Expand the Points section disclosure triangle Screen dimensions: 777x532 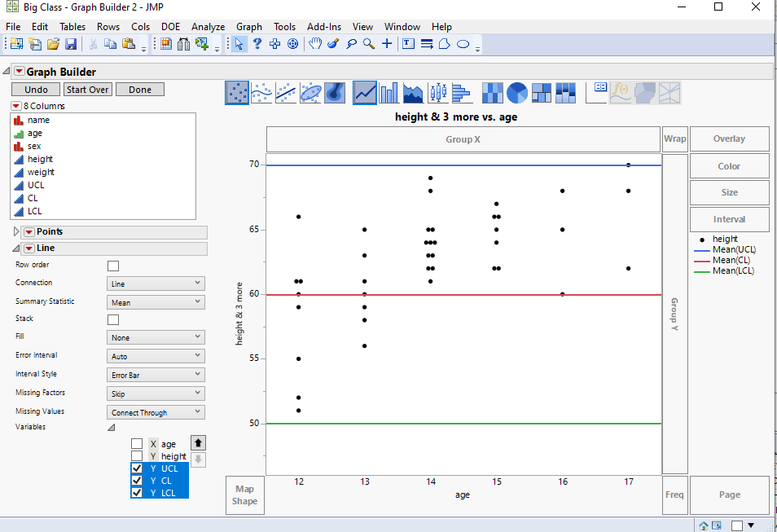[x=15, y=231]
